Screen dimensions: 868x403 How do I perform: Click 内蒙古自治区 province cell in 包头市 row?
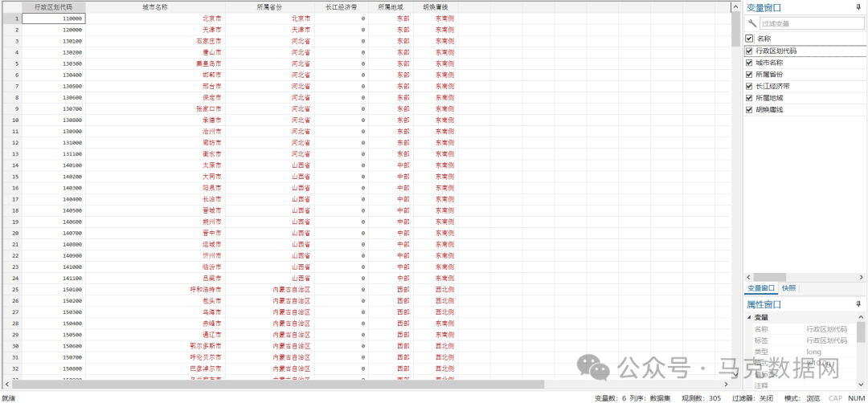(x=269, y=301)
